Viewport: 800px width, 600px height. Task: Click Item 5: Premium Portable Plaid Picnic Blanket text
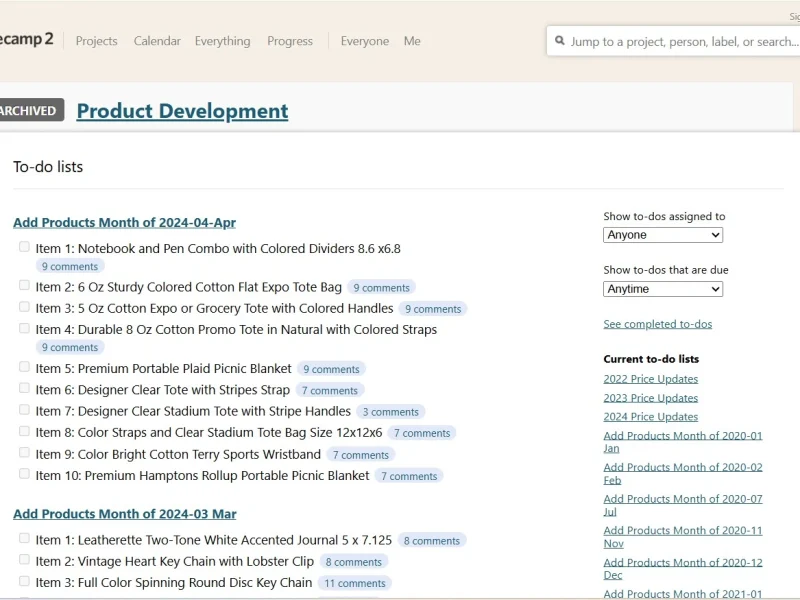[x=163, y=368]
